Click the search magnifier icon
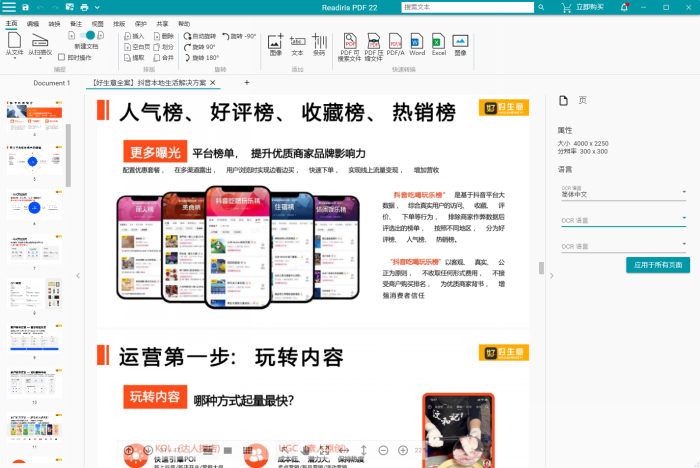This screenshot has height=468, width=700. coord(541,7)
